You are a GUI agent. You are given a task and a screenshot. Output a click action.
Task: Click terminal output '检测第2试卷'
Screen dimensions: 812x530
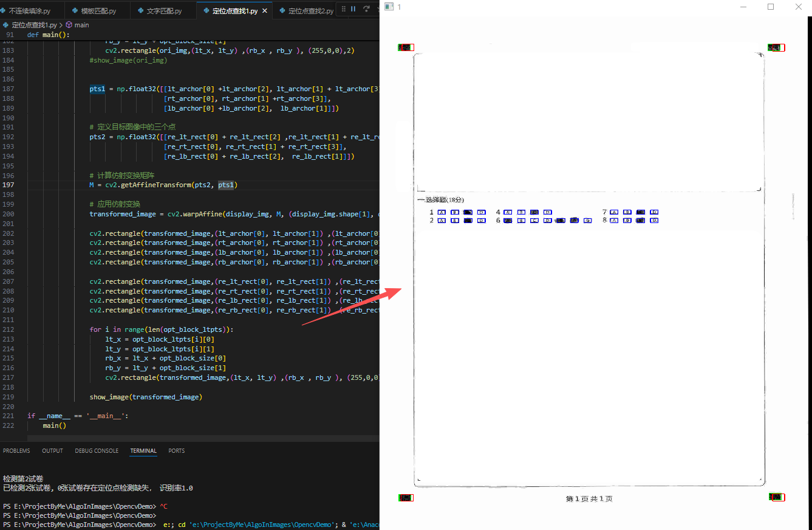coord(23,478)
